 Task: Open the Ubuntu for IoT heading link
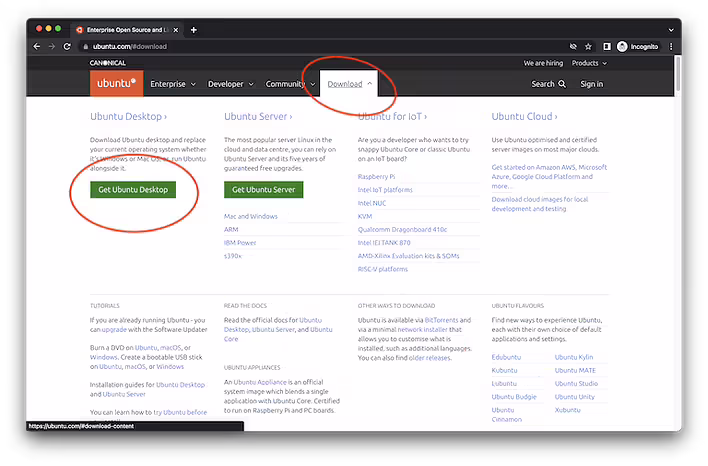pos(392,116)
